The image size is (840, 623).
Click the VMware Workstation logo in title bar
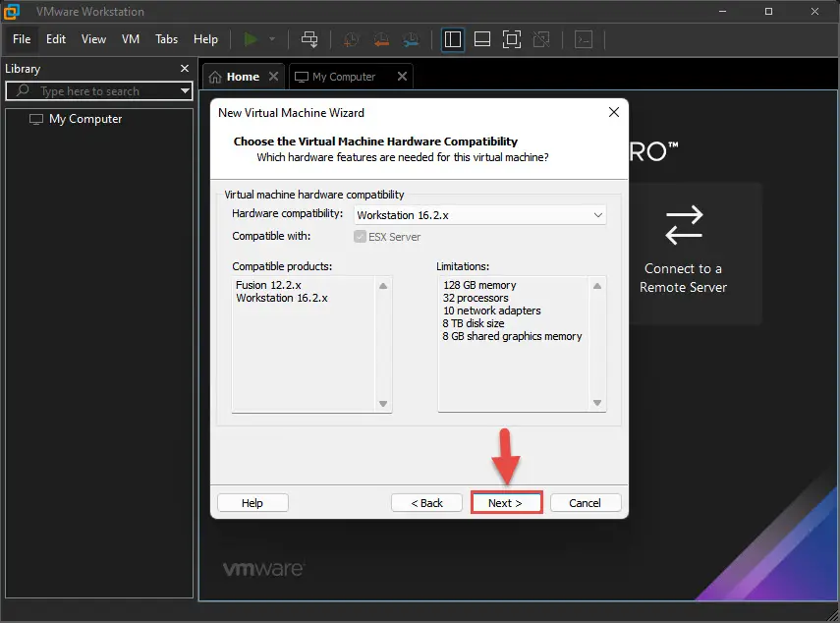[12, 11]
